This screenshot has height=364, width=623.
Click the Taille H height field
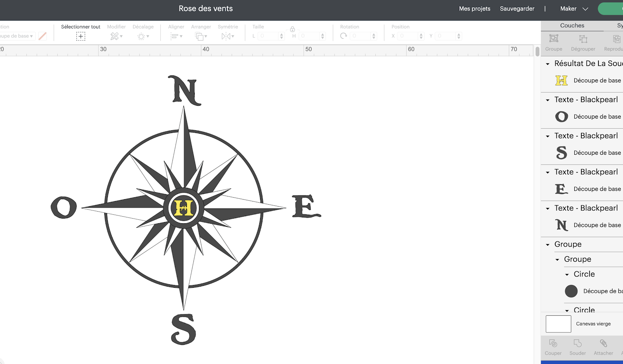click(x=309, y=36)
